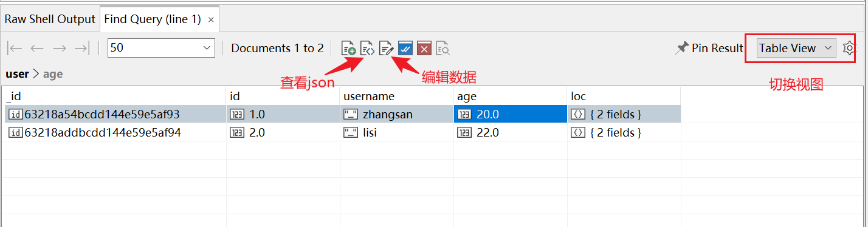Switch to Raw Shell Output tab

[50, 19]
